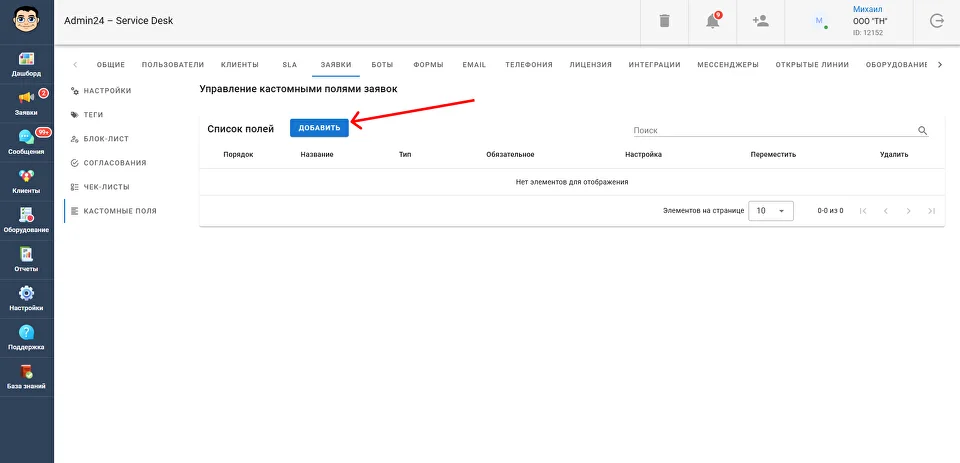Screen dimensions: 960x463
Task: Click the Admin24 – Service Desk title
Action: click(x=119, y=21)
